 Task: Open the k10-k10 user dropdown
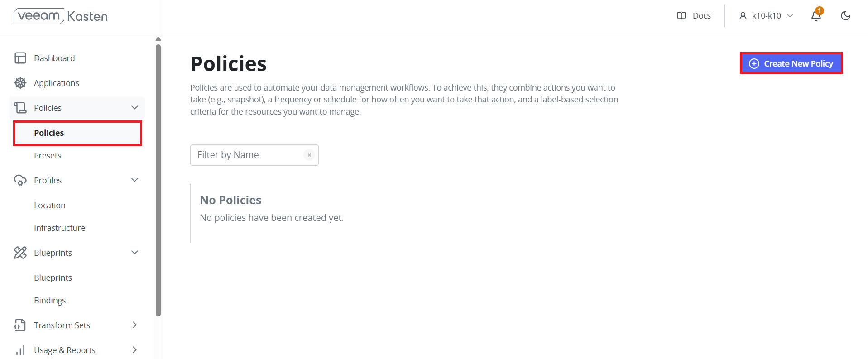click(766, 16)
